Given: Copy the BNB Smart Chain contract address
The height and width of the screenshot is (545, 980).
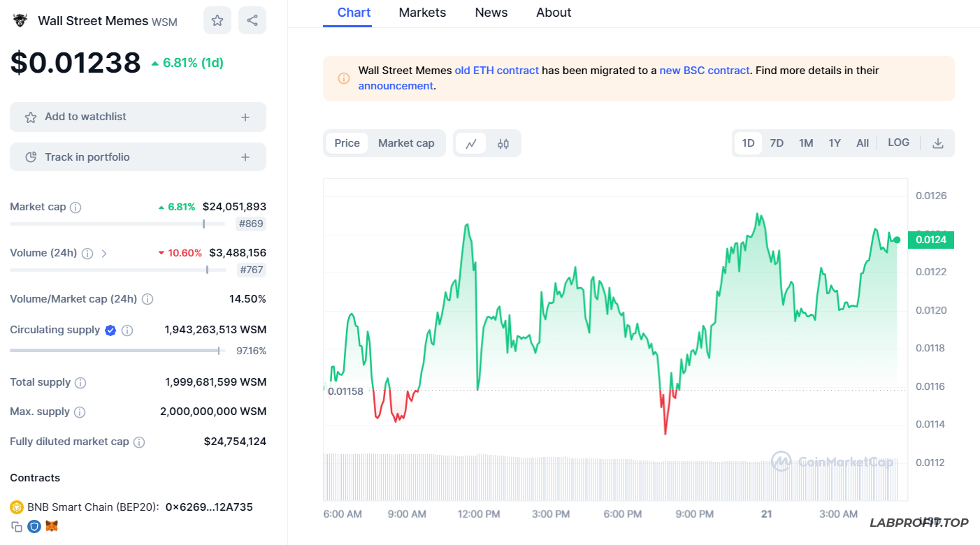Looking at the screenshot, I should coord(17,526).
